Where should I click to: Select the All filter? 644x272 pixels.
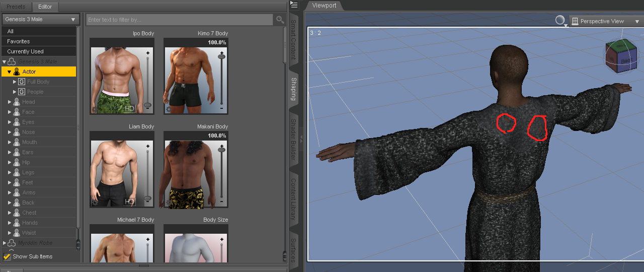coord(39,31)
